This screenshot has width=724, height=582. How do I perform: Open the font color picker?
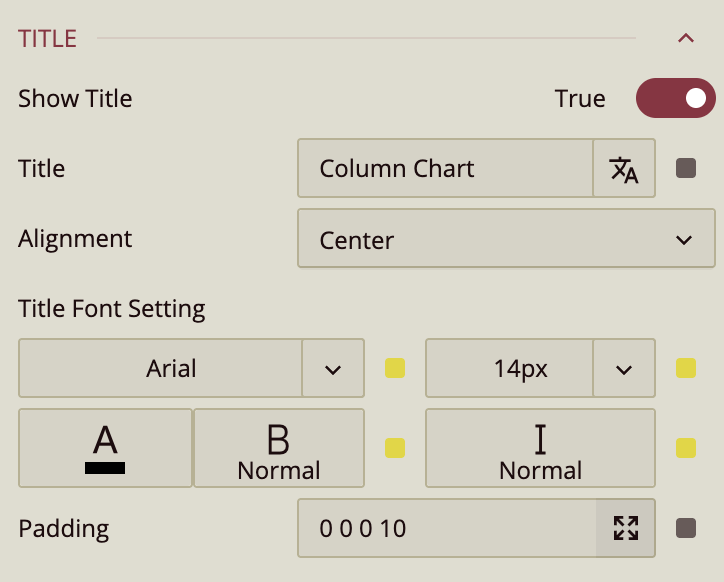(x=105, y=448)
